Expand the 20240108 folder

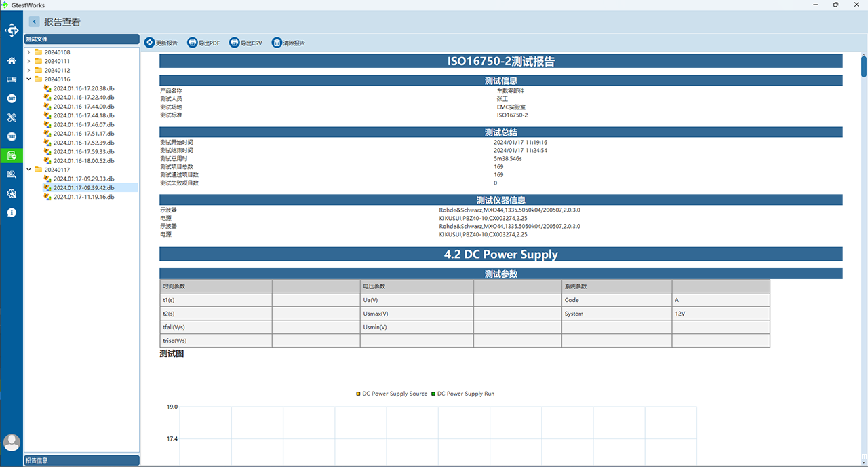[28, 52]
